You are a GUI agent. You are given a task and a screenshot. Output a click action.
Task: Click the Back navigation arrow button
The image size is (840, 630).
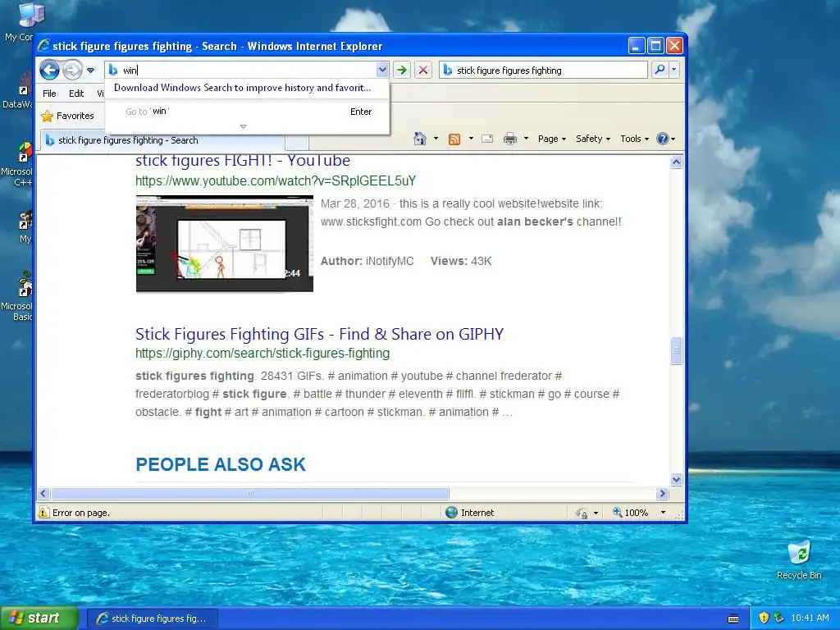coord(49,70)
